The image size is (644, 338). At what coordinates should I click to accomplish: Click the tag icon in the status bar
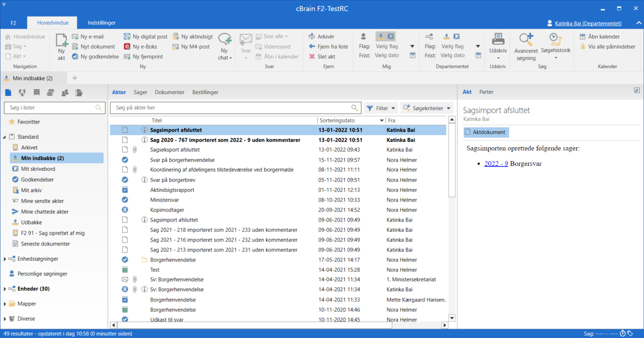point(630,334)
